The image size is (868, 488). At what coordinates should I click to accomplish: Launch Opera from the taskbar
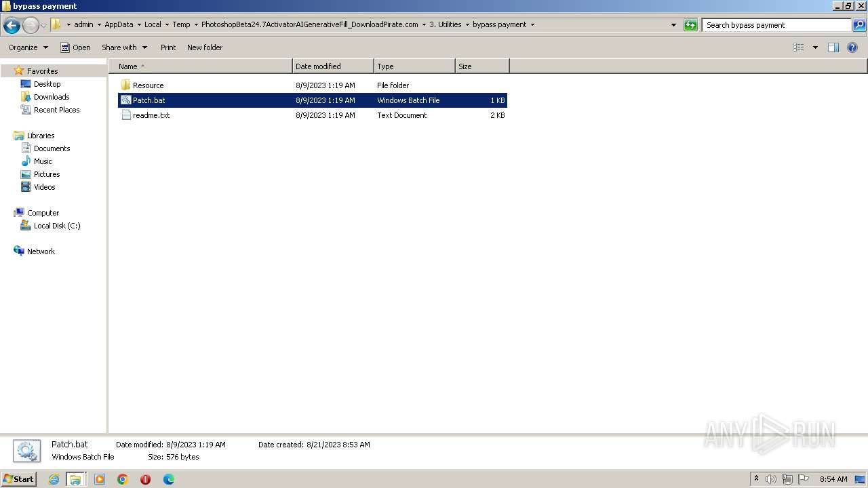145,479
